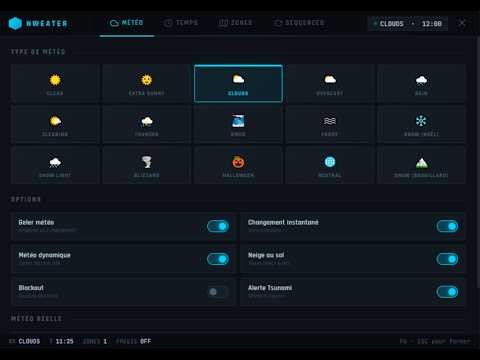Click the 12:00 time chip in the header
Screen dimensions: 480x360
[x=432, y=24]
